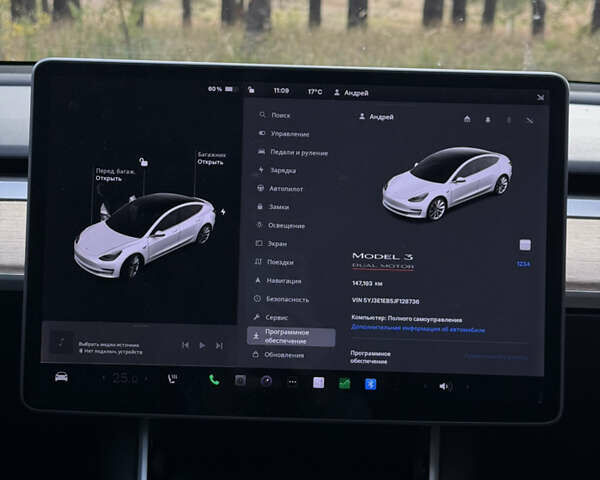Image resolution: width=600 pixels, height=480 pixels.
Task: Click the signal/connectivity icon in settings header
Action: 530,121
